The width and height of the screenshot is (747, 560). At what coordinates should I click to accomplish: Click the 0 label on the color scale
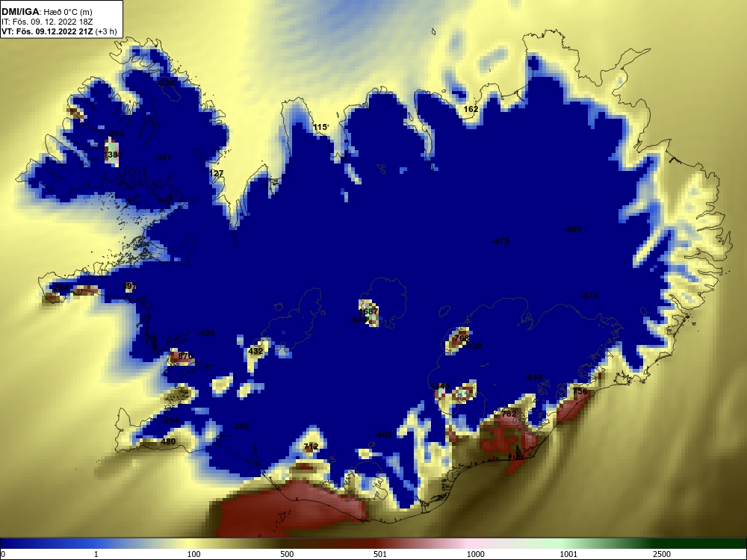click(x=2, y=554)
